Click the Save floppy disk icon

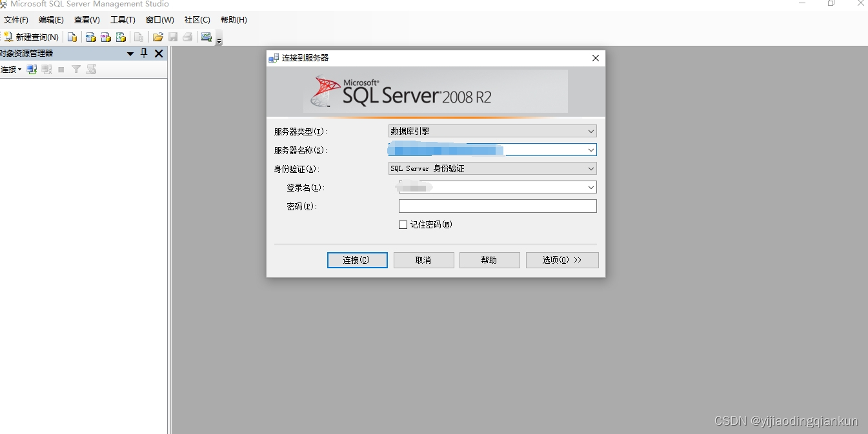pyautogui.click(x=173, y=37)
